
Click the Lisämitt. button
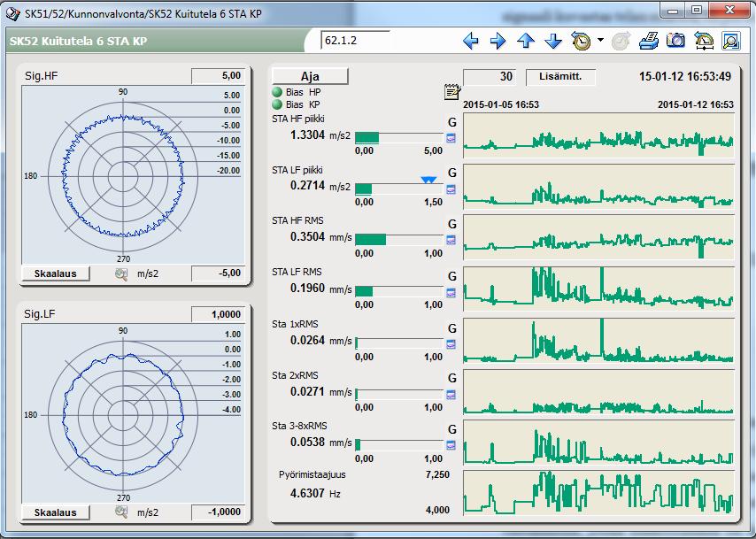pos(560,77)
